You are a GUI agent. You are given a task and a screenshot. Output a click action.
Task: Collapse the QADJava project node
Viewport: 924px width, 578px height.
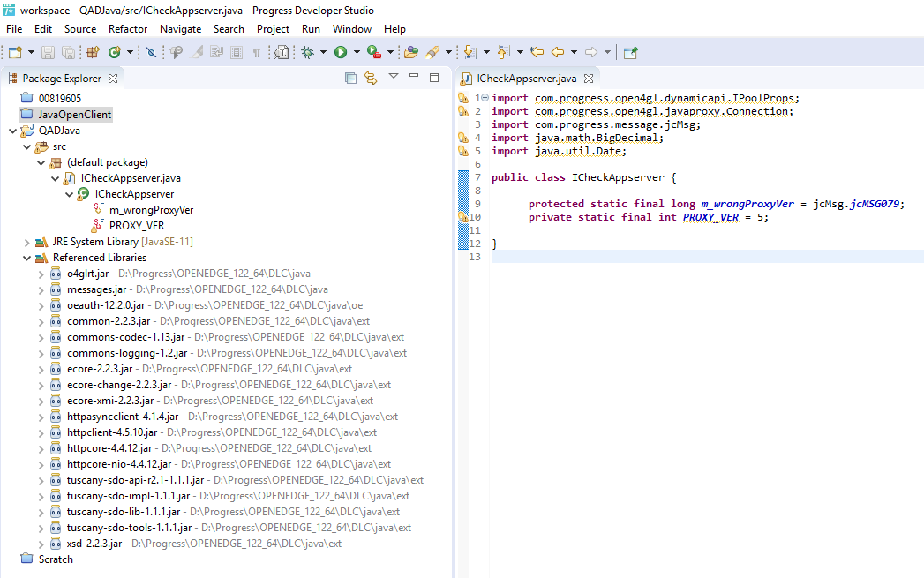pos(12,131)
